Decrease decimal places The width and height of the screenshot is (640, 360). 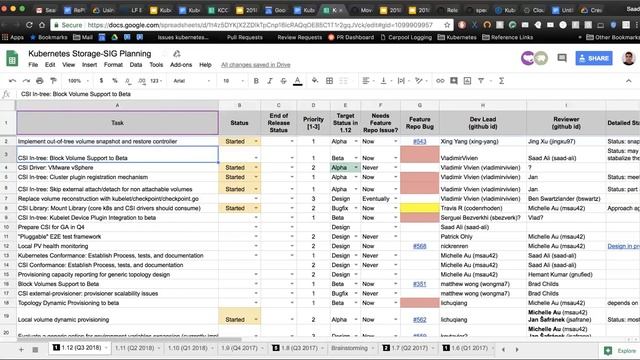point(128,81)
